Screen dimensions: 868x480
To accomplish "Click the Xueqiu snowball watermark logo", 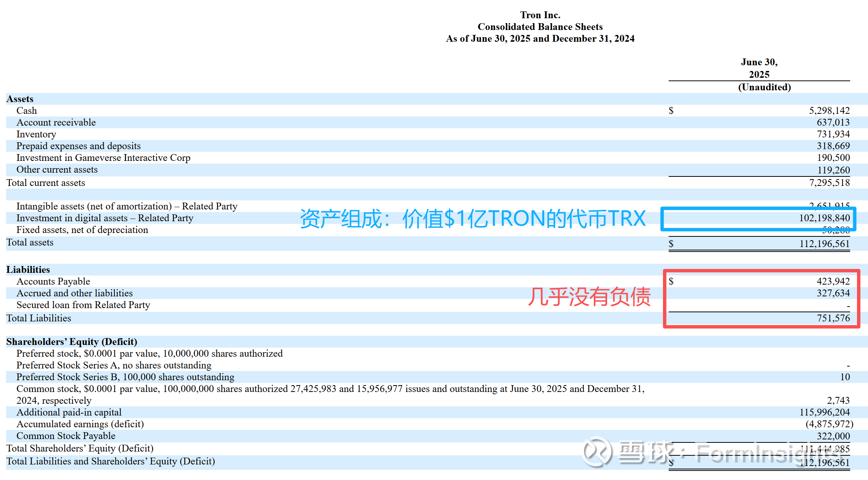I will [597, 452].
